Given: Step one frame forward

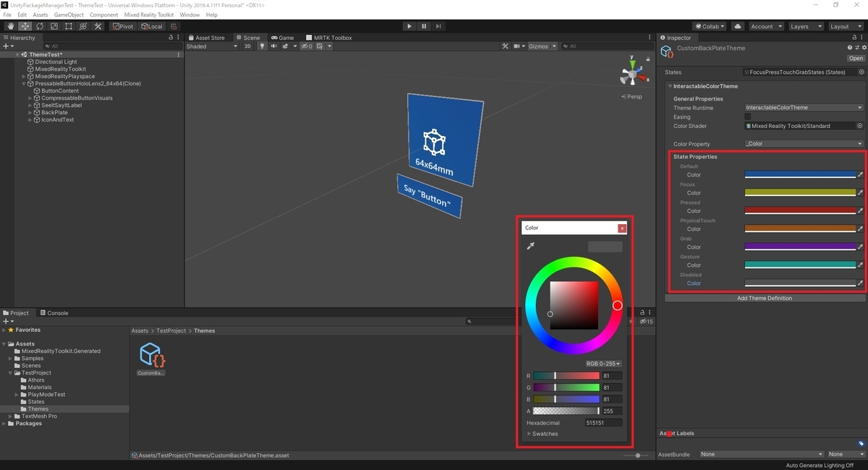Looking at the screenshot, I should click(x=438, y=26).
